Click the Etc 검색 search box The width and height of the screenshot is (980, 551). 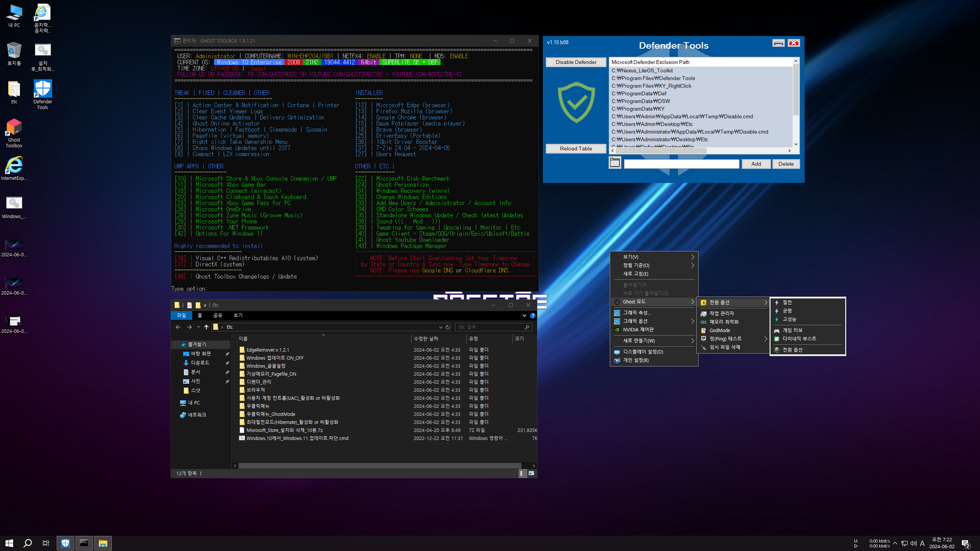[493, 327]
